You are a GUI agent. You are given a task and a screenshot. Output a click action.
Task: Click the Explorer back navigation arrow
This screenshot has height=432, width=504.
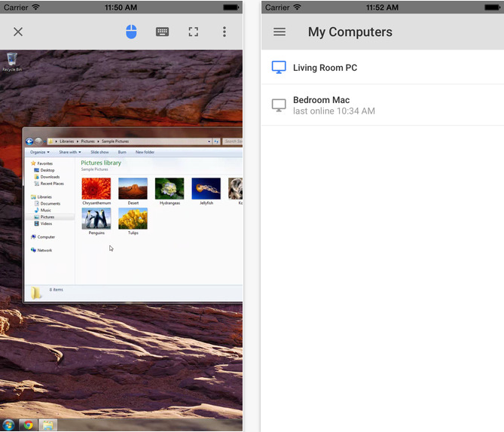pyautogui.click(x=29, y=141)
